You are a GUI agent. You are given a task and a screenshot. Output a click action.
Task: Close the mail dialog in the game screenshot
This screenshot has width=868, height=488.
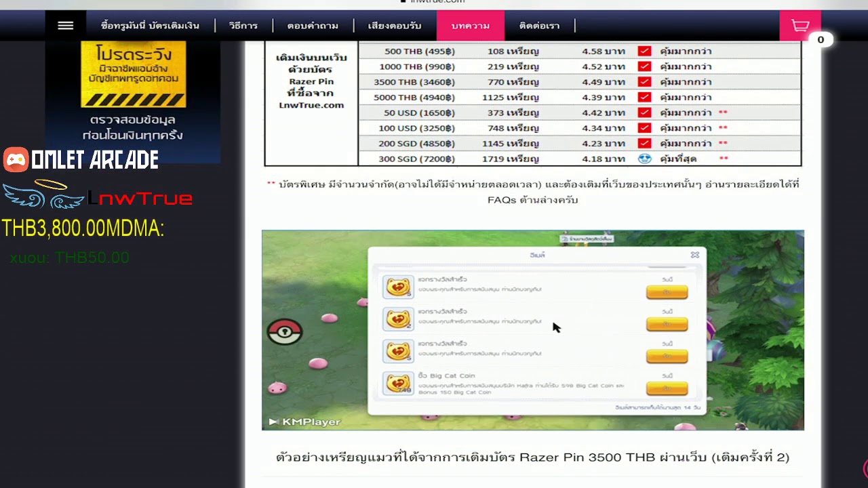(694, 255)
